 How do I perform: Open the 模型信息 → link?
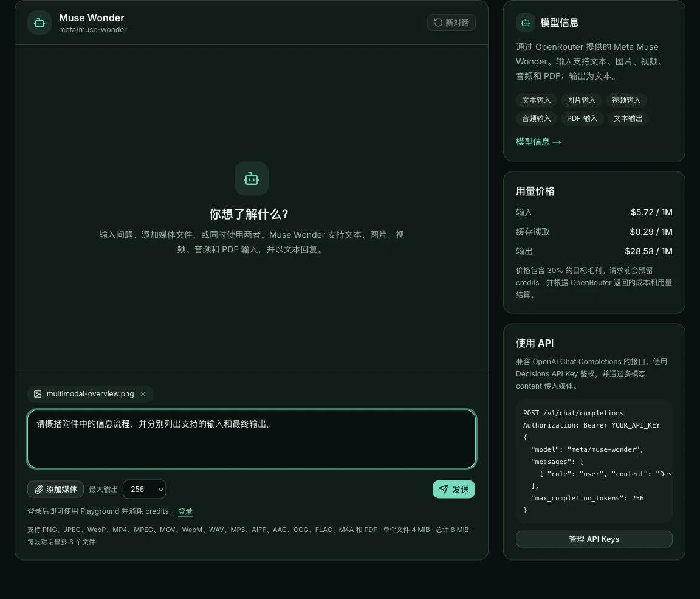coord(538,142)
